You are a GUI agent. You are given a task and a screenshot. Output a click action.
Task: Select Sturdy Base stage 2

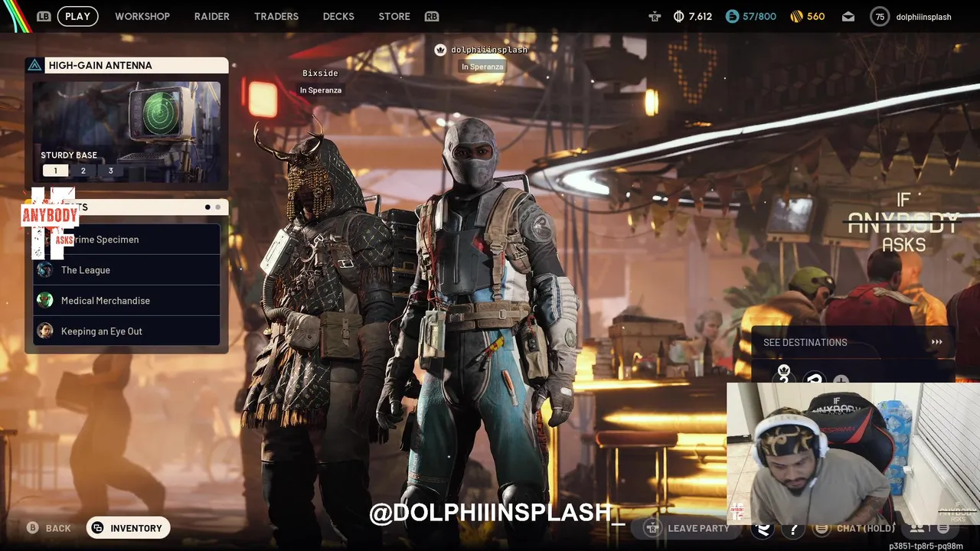click(83, 171)
